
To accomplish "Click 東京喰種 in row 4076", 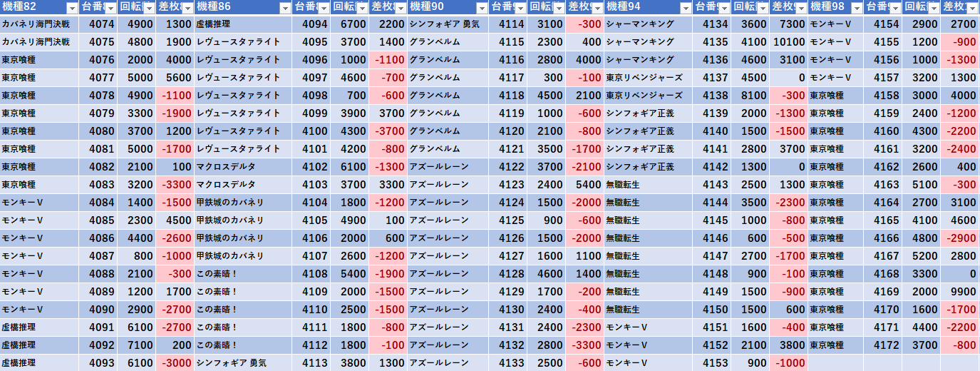I will 19,60.
